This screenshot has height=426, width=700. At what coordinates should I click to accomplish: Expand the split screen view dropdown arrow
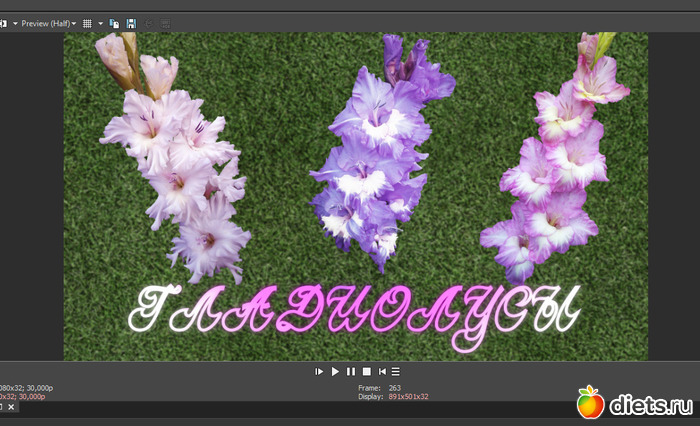click(15, 22)
